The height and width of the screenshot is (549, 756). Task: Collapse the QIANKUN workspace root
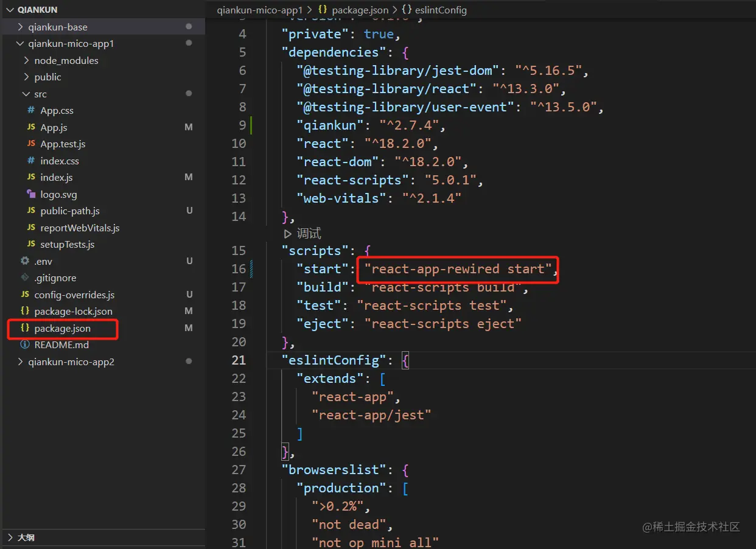(10, 10)
